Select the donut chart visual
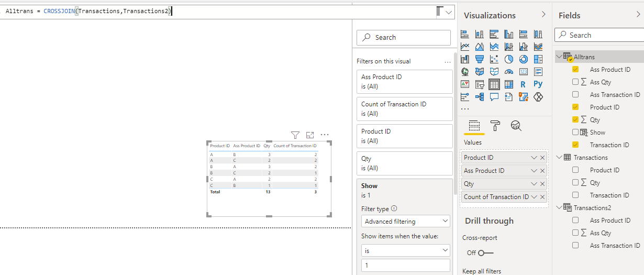The width and height of the screenshot is (644, 275). pyautogui.click(x=524, y=59)
